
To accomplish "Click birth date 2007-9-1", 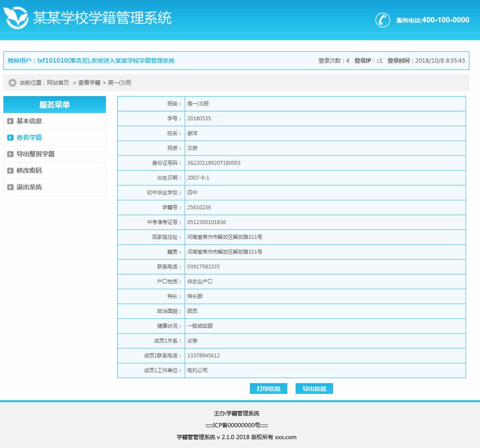I will 198,178.
